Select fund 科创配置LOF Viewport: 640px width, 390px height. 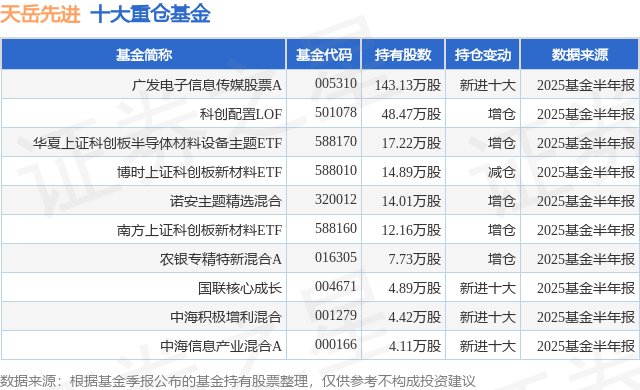[x=241, y=114]
